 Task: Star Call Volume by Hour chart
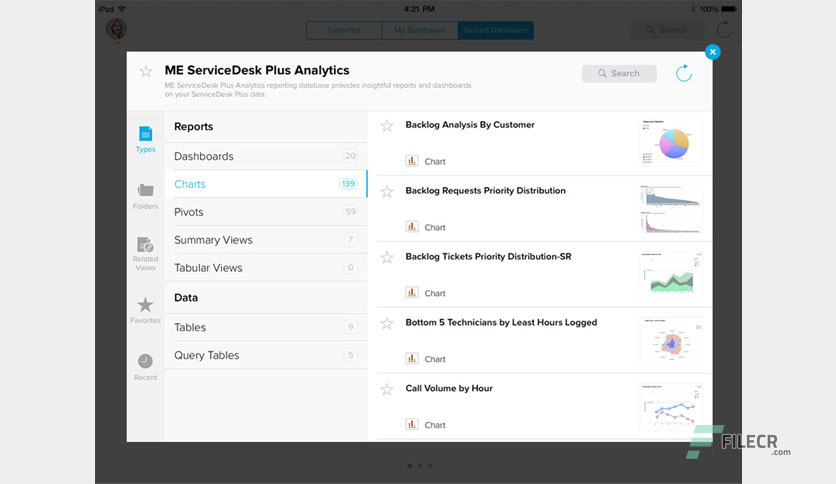tap(387, 389)
